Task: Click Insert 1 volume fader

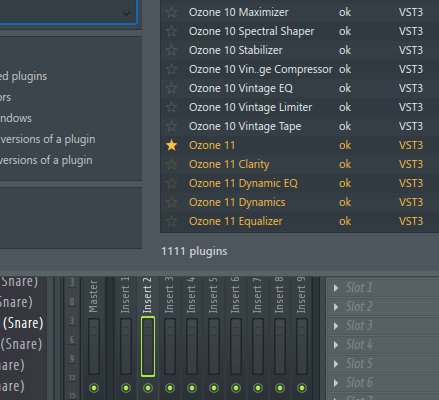Action: (126, 346)
